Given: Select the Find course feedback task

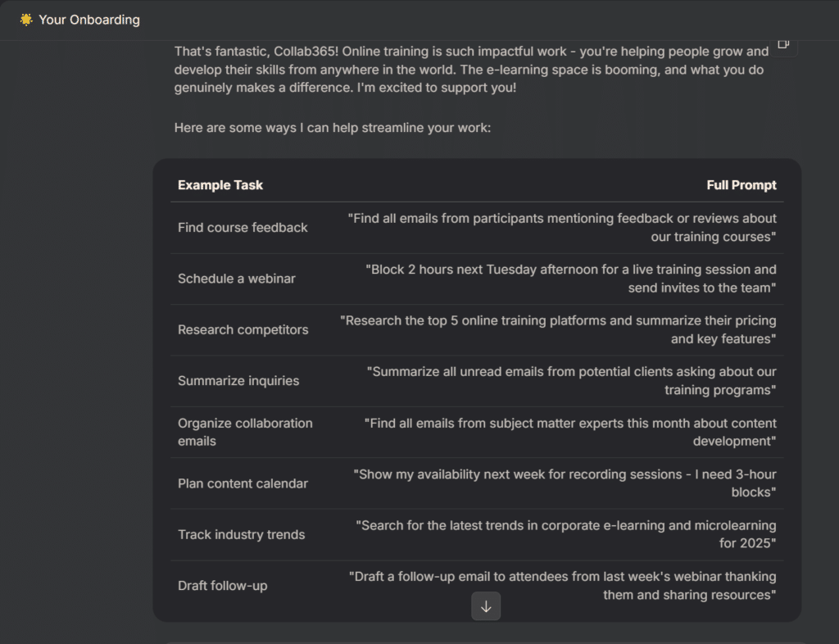Looking at the screenshot, I should pos(243,228).
